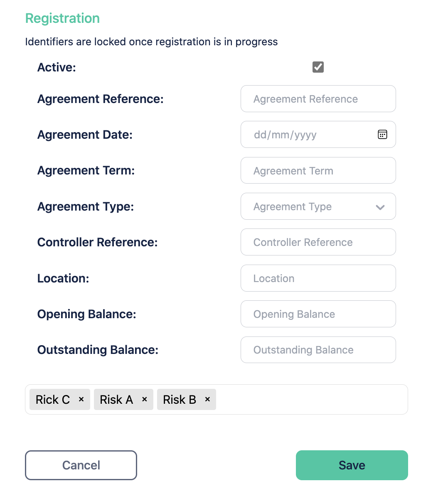Click the Save button

[352, 465]
